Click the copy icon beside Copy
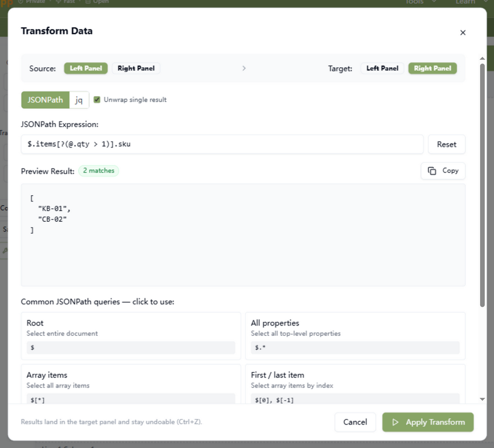The height and width of the screenshot is (448, 494). 431,171
